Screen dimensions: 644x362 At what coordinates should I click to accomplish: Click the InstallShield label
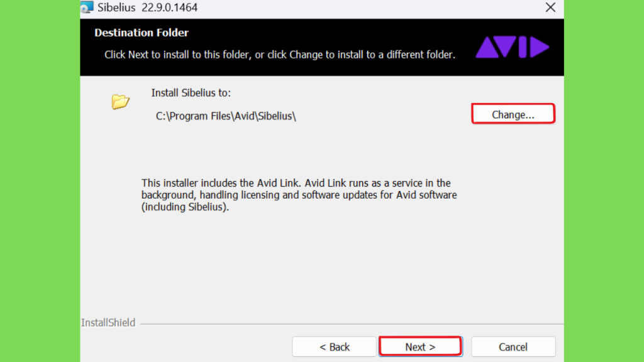(x=108, y=323)
